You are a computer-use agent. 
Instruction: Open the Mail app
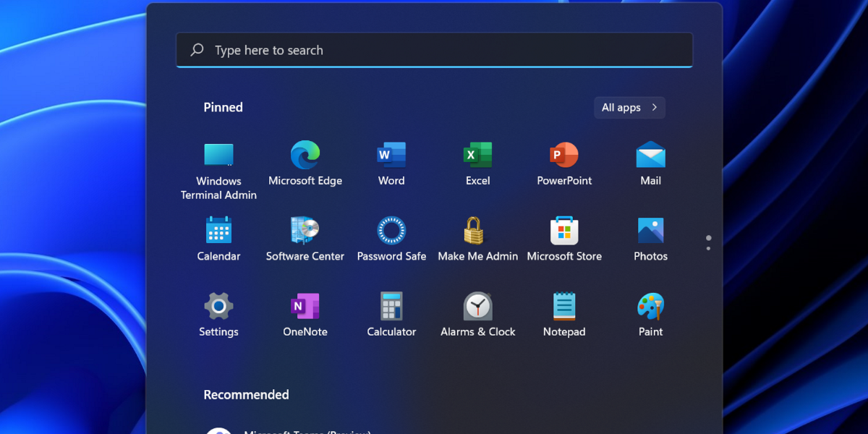pyautogui.click(x=650, y=163)
